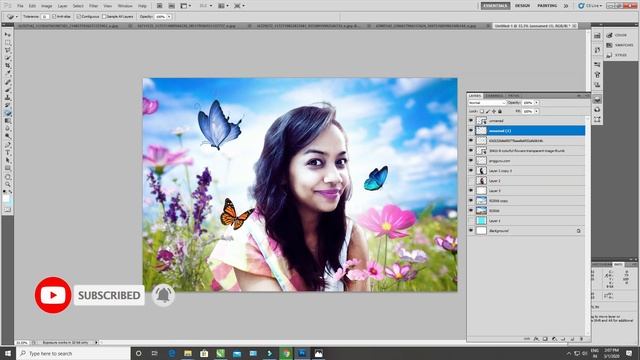Select the Brush tool
The image size is (640, 360).
coord(8,90)
